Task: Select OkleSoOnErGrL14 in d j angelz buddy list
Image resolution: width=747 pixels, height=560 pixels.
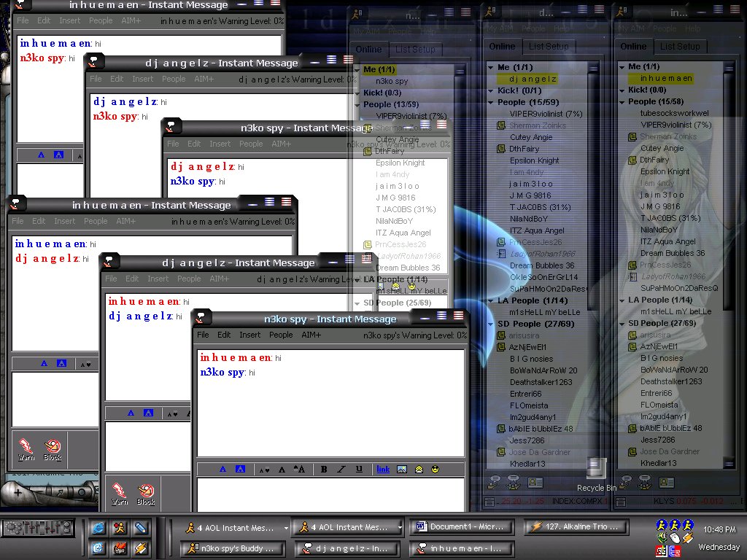Action: click(x=543, y=277)
